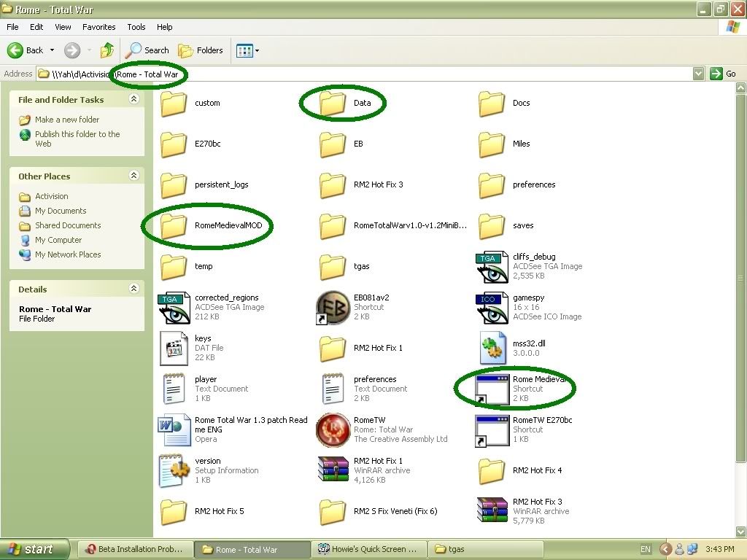The height and width of the screenshot is (560, 747).
Task: Click the Up folder toolbar icon
Action: click(107, 50)
